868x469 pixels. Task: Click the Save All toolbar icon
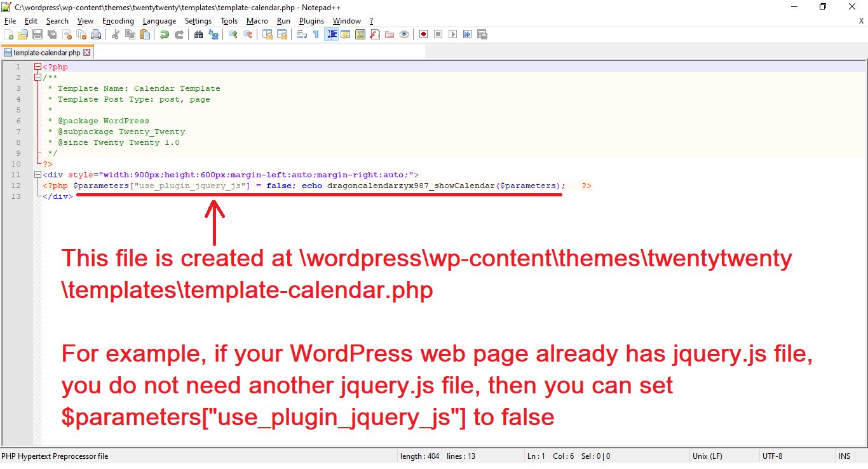(x=52, y=34)
